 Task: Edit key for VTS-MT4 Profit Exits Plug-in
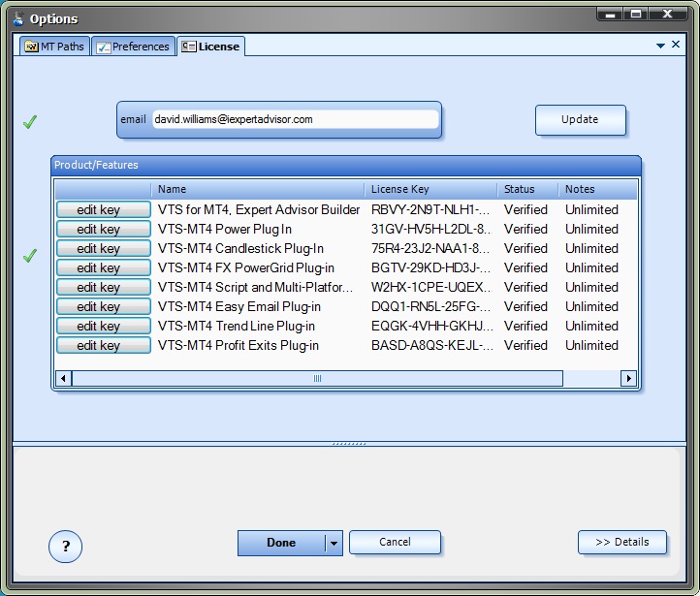(104, 345)
